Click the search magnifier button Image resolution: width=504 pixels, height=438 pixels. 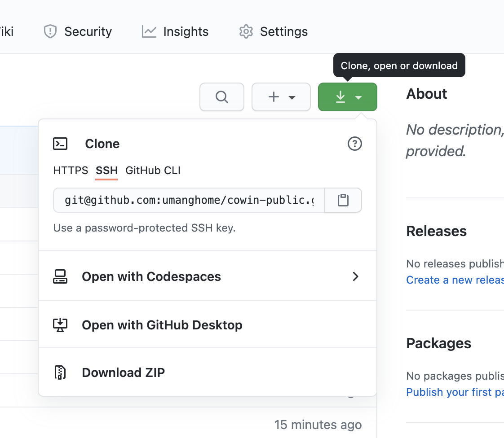point(222,97)
